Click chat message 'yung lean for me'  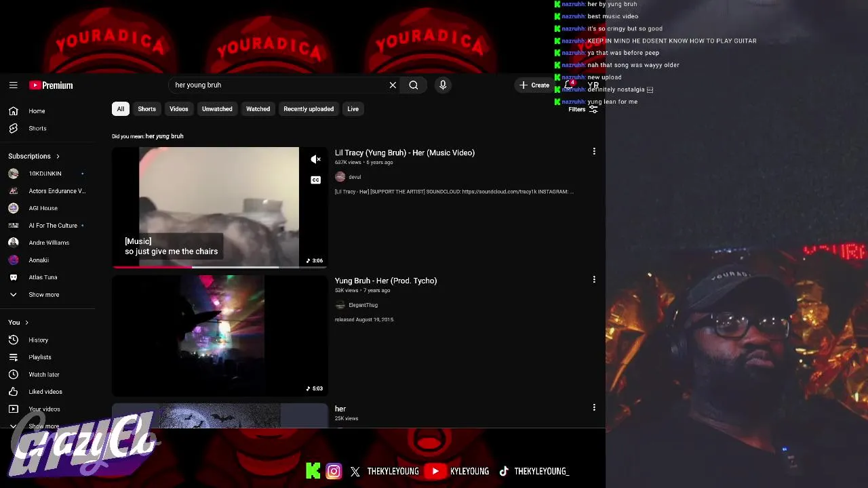point(612,102)
